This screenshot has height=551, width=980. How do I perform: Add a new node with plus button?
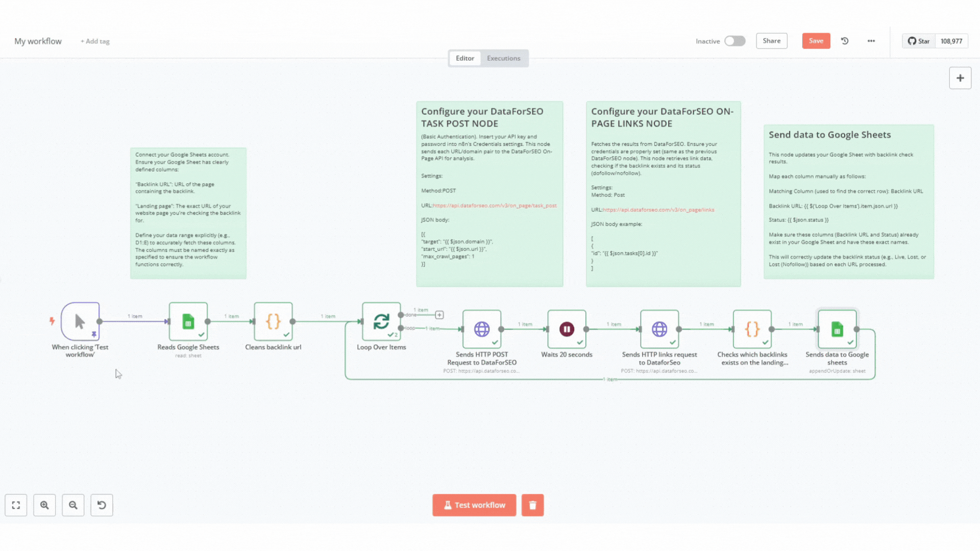point(960,78)
